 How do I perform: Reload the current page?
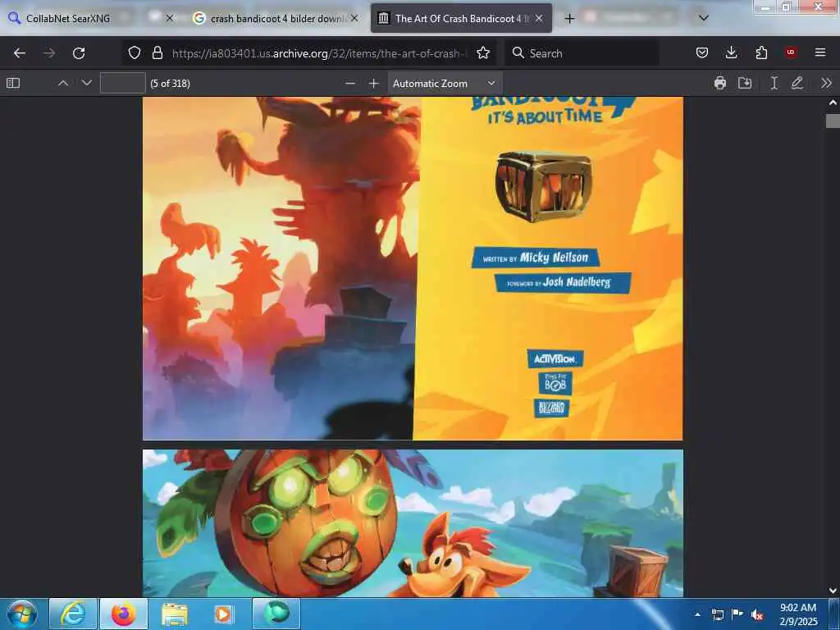(x=79, y=53)
